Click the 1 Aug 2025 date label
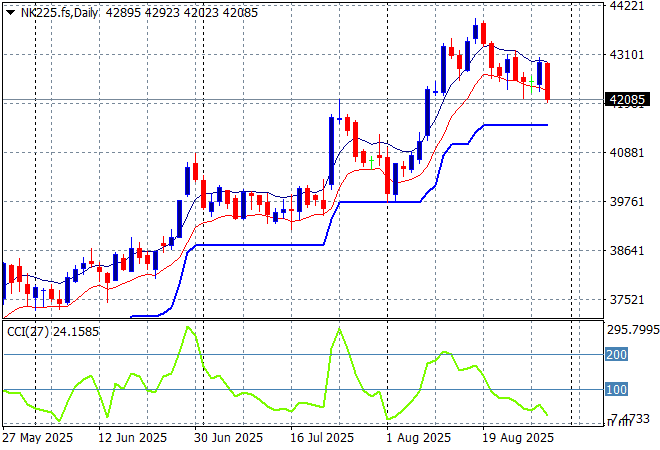Image resolution: width=660 pixels, height=450 pixels. [418, 437]
